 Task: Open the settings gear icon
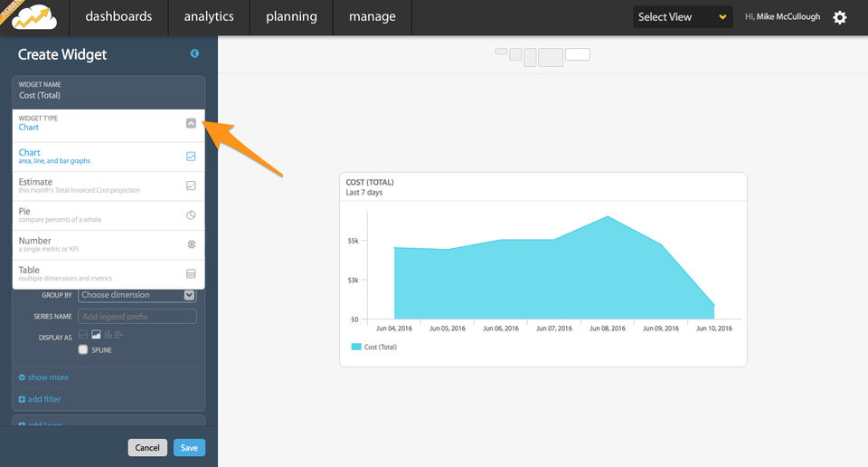click(840, 17)
